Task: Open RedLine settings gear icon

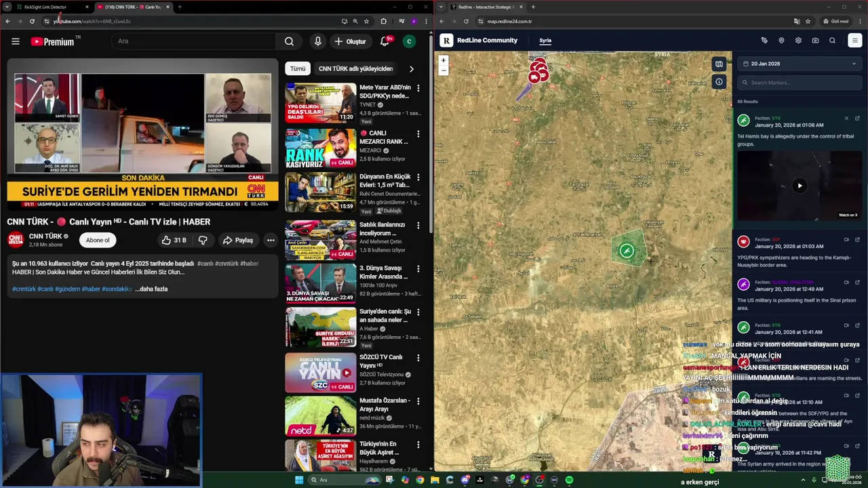Action: point(798,41)
